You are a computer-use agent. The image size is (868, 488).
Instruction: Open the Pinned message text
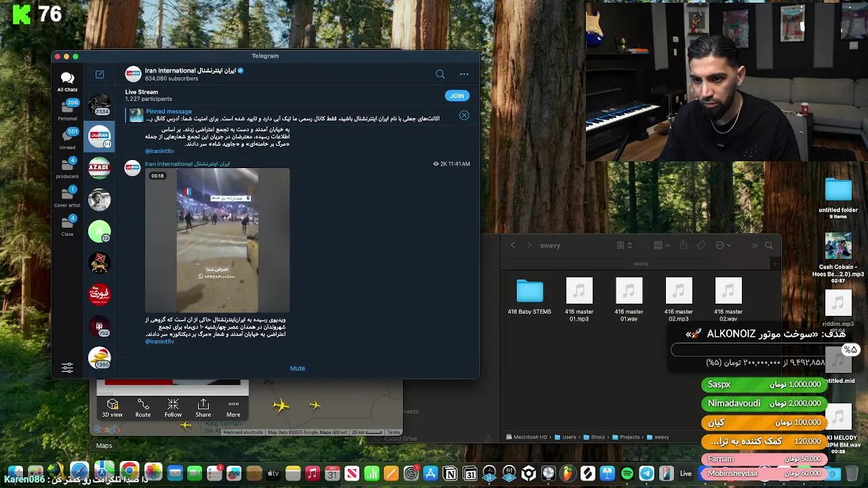click(169, 111)
